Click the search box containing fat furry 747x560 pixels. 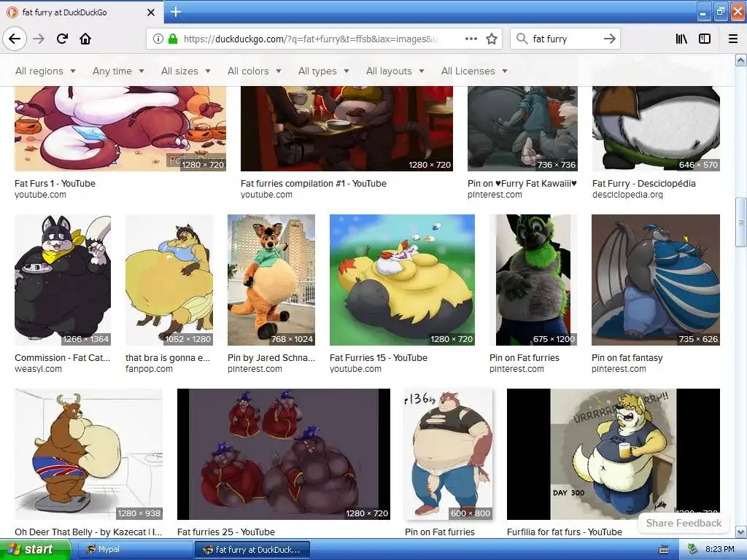coord(565,39)
